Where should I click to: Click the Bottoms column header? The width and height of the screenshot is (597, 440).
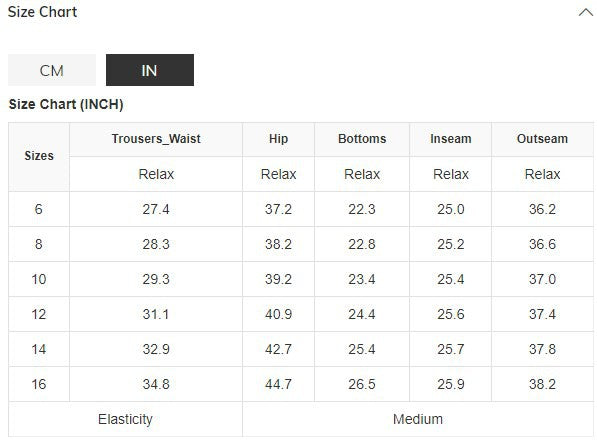point(362,139)
